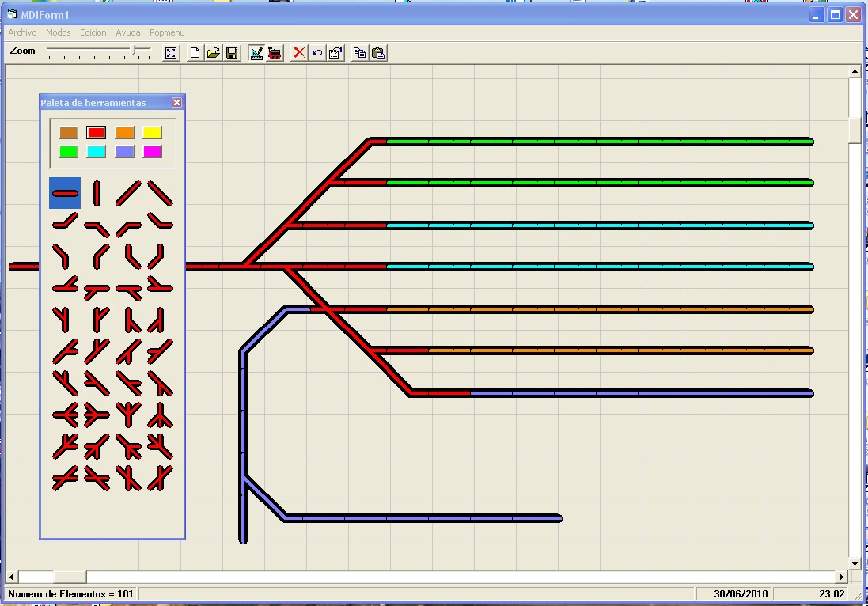Open the properties icon in the toolbar
The height and width of the screenshot is (606, 868).
335,53
